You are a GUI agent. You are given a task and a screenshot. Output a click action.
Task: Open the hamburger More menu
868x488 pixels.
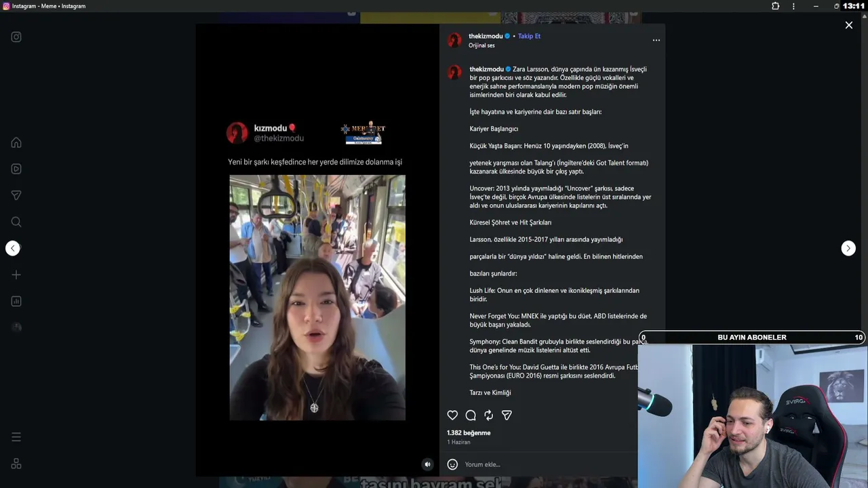click(x=16, y=437)
